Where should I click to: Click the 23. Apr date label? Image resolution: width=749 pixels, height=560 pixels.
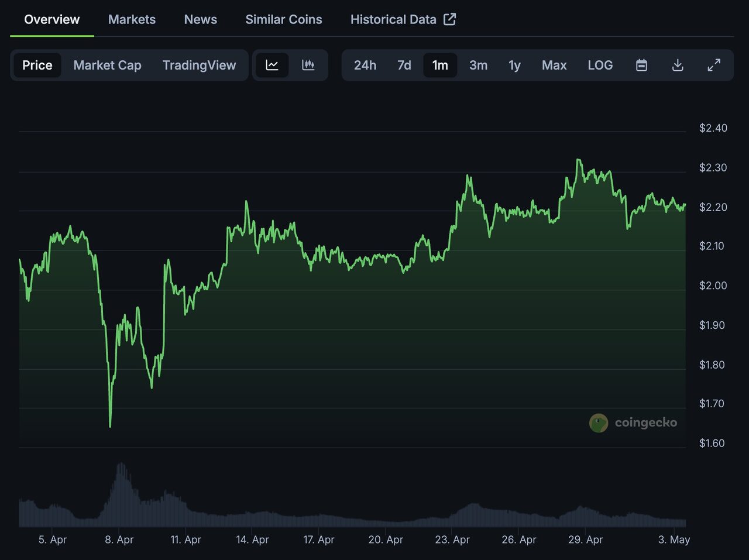click(452, 540)
